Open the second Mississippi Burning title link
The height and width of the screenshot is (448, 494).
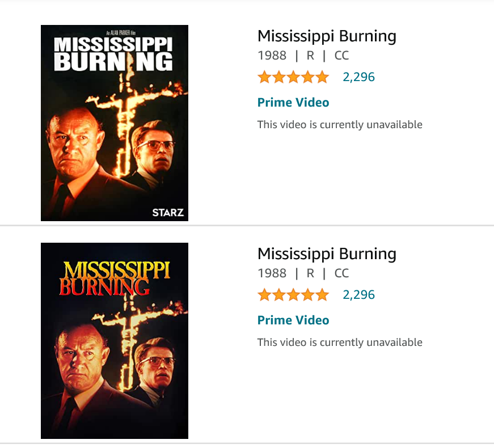pos(327,254)
